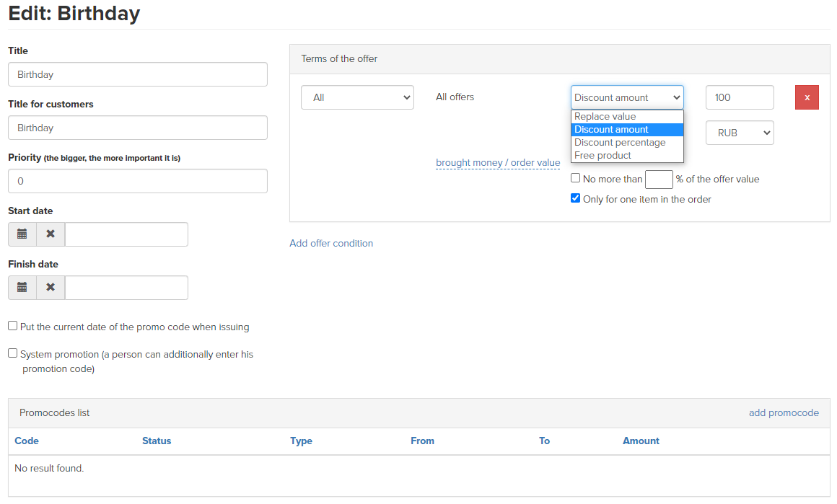Select 'Free product' option
The image size is (837, 504).
(x=627, y=155)
